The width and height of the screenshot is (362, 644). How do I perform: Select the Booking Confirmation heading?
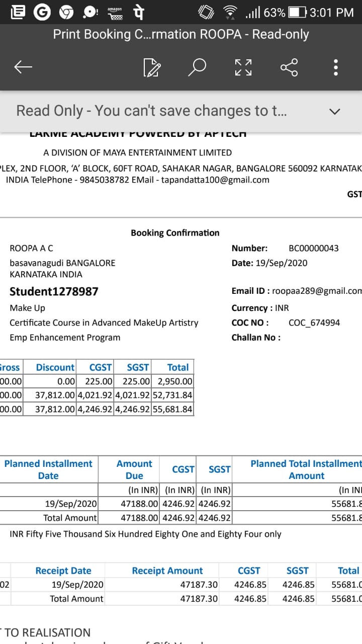(x=175, y=233)
